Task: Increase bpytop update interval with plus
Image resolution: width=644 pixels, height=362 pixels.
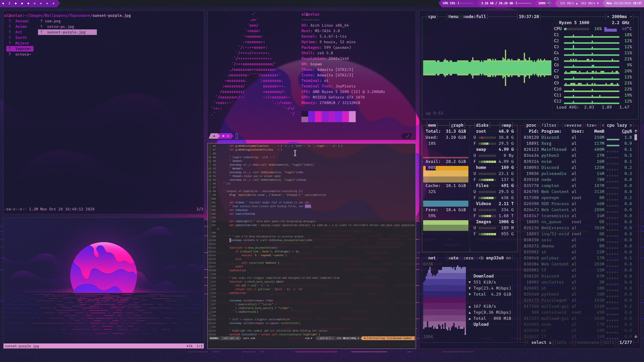Action: [608, 17]
